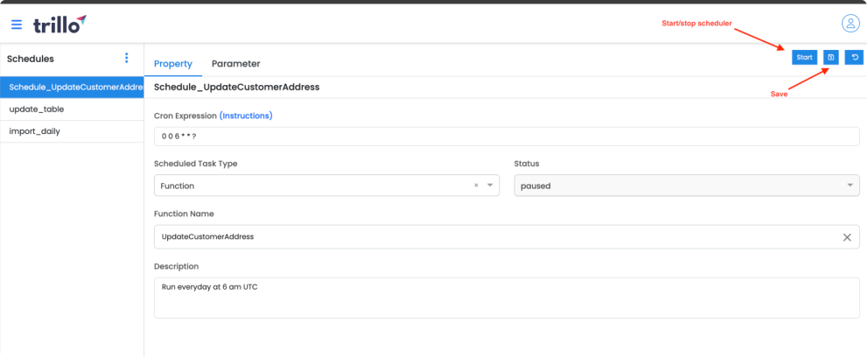This screenshot has height=358, width=868.
Task: Click the trillo logo
Action: point(59,24)
